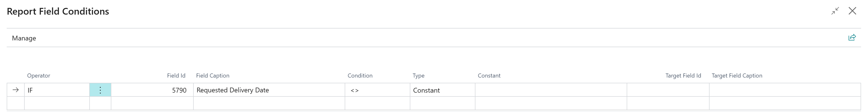The width and height of the screenshot is (868, 112).
Task: Click the empty Operator cell in new row
Action: pos(56,103)
